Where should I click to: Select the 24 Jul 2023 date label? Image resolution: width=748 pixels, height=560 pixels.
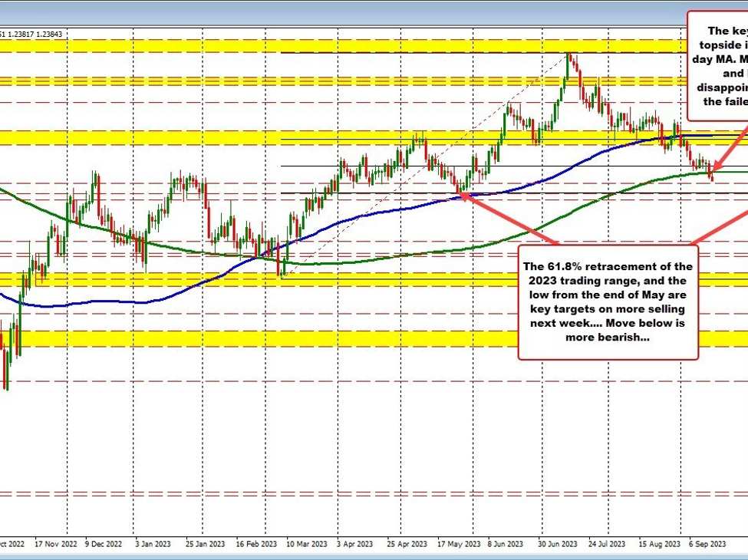click(x=606, y=543)
